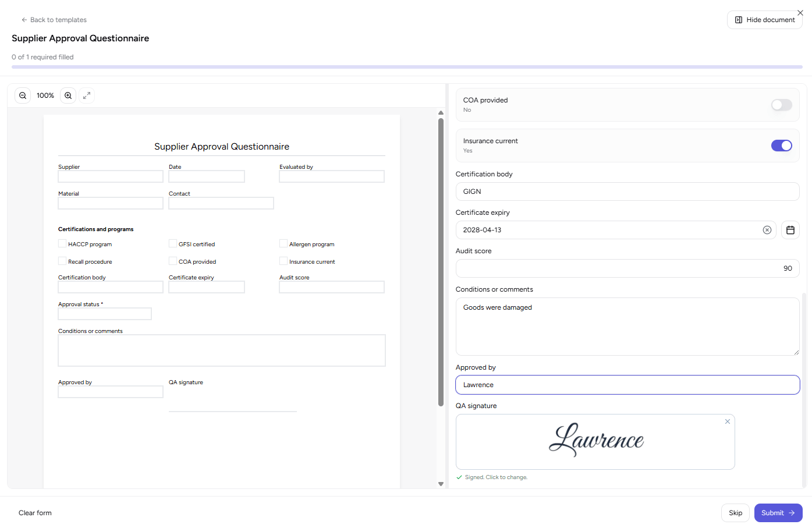The width and height of the screenshot is (812, 528).
Task: Check Recall procedure box in document
Action: tap(62, 261)
